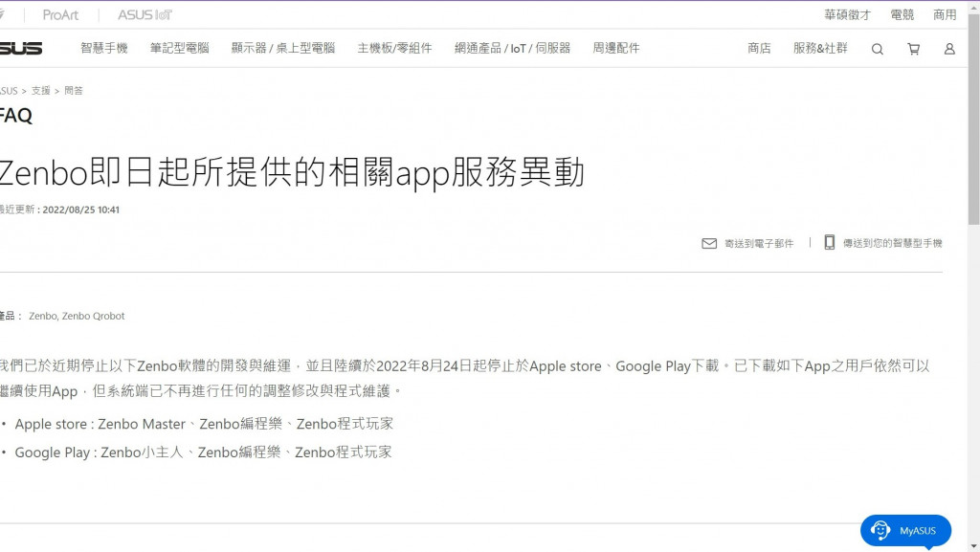Screen dimensions: 980x552
Task: Click the update date 2022/08/25 10:41
Action: 80,210
